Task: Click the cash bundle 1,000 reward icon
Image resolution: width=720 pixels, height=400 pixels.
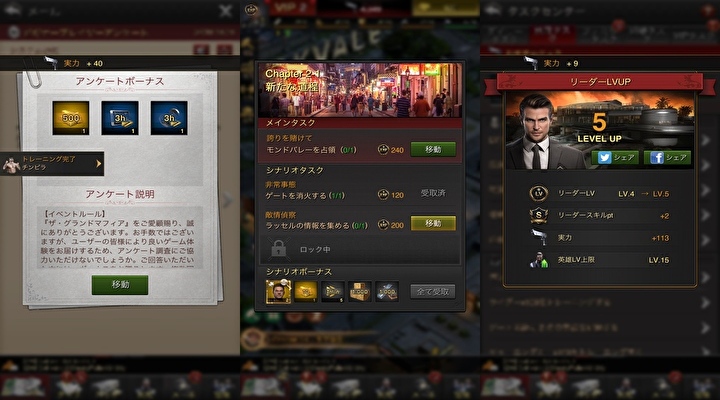Action: pos(387,292)
